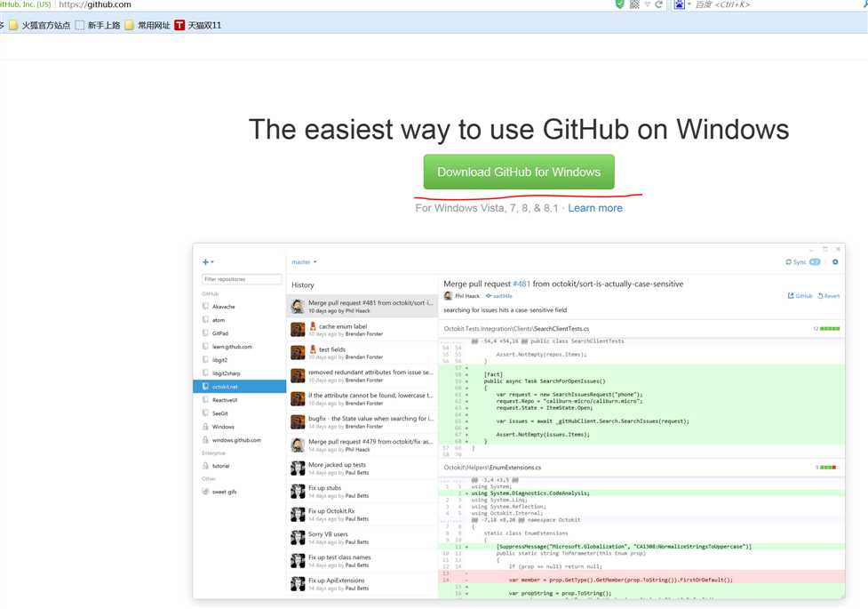This screenshot has width=868, height=609.
Task: Select the cache enum label commit
Action: pyautogui.click(x=362, y=330)
